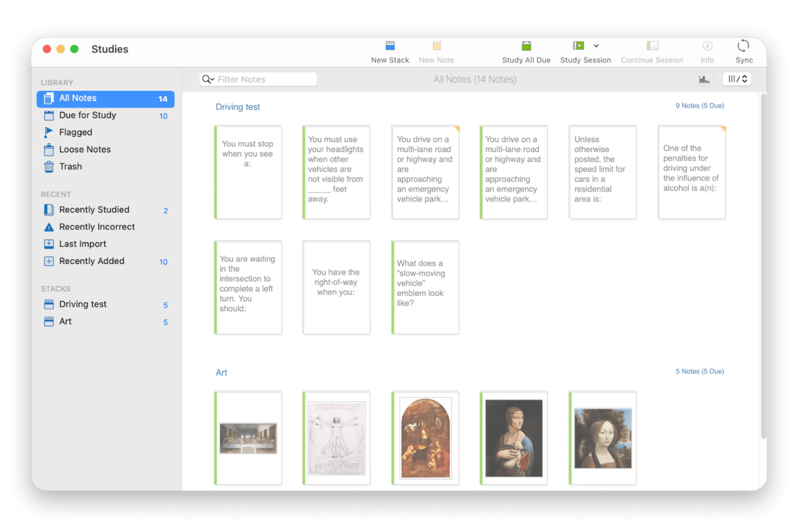The height and width of the screenshot is (532, 798).
Task: Click the Driving test section heading link
Action: [x=237, y=107]
